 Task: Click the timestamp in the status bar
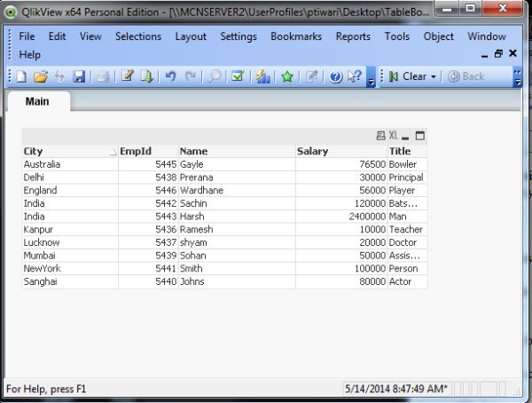click(396, 389)
